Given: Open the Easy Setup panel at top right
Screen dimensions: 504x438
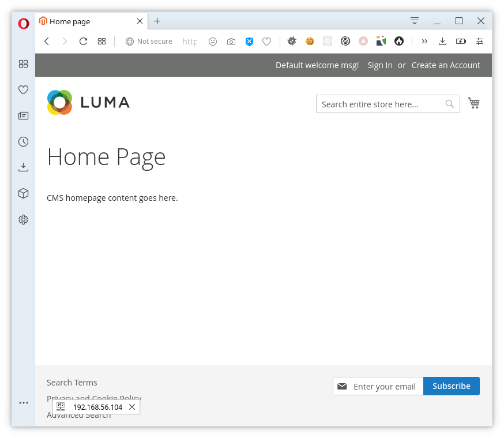Looking at the screenshot, I should click(415, 20).
